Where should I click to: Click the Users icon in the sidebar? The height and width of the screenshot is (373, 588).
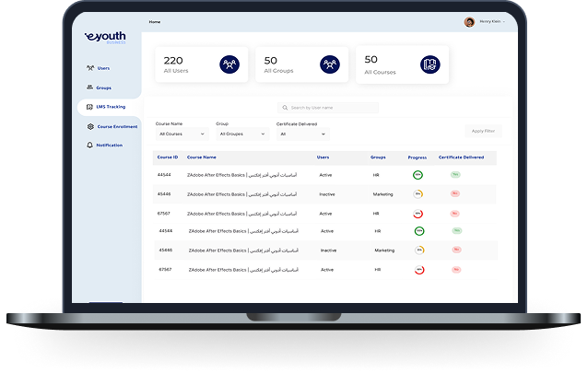(89, 67)
